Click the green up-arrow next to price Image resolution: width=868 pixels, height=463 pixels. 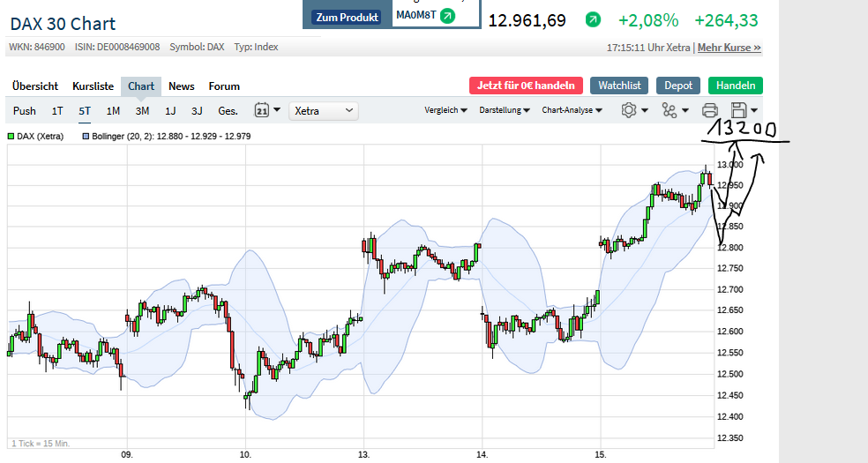[594, 19]
